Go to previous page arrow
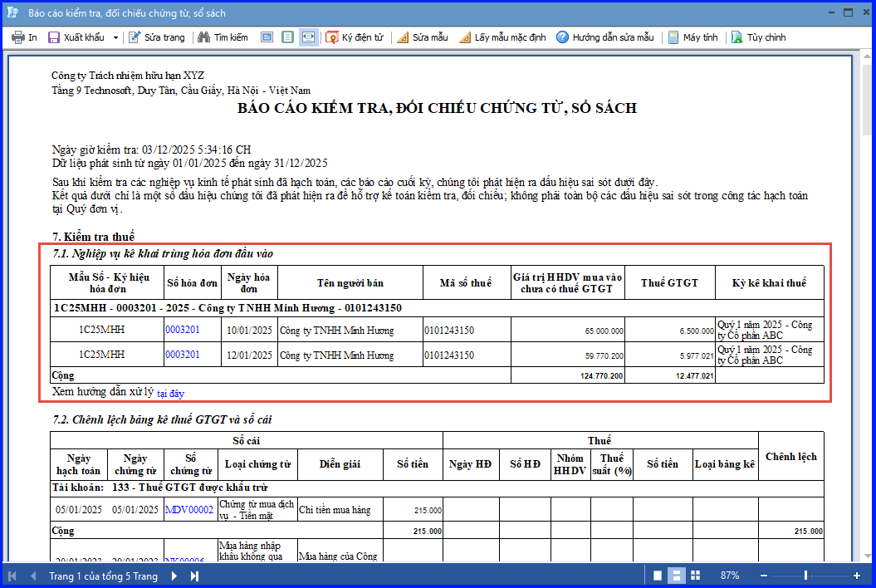Image resolution: width=876 pixels, height=588 pixels. [33, 576]
